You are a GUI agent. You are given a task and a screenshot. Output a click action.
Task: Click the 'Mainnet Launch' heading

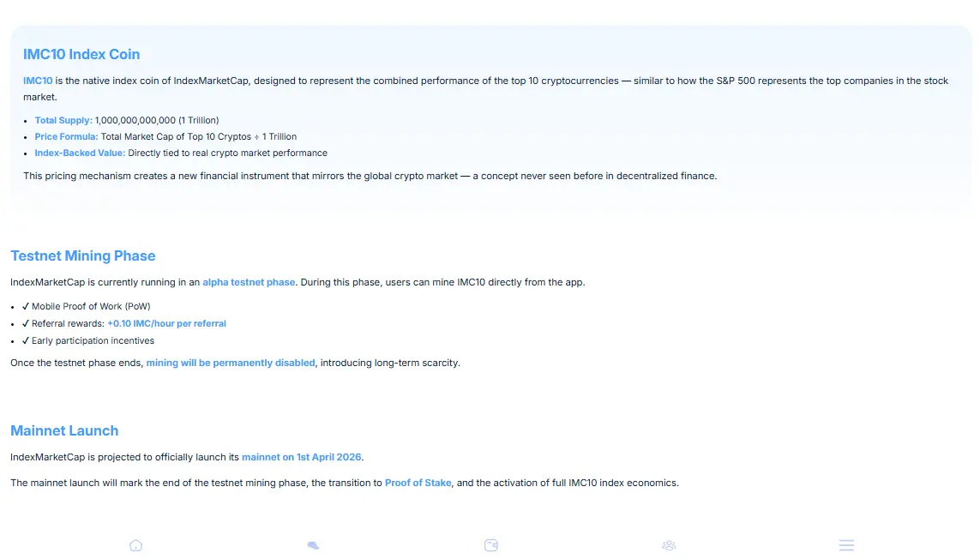click(64, 430)
